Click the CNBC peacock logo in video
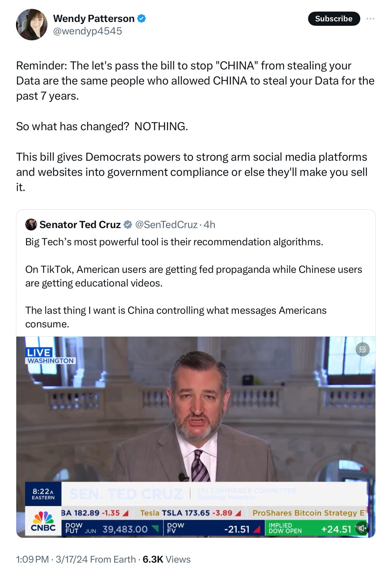This screenshot has width=392, height=573. (x=43, y=521)
